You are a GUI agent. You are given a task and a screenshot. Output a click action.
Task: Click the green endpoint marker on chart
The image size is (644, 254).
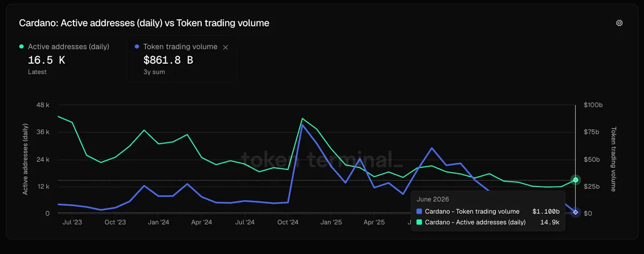coord(575,180)
